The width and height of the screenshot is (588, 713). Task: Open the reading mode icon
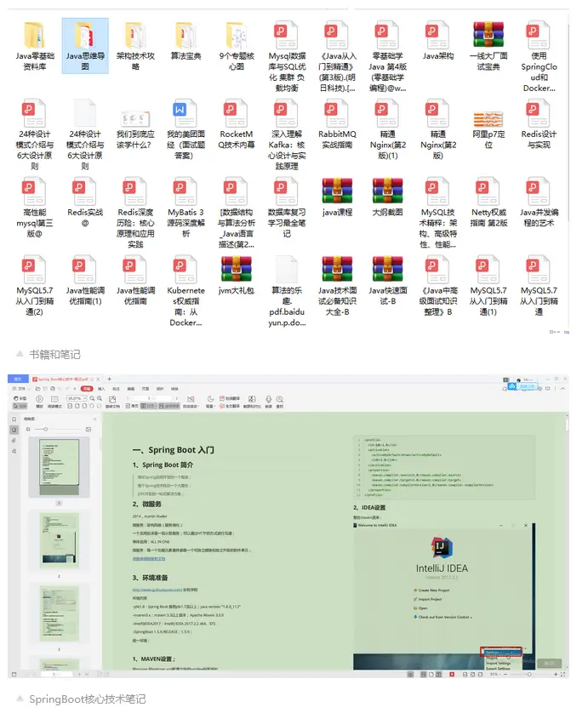point(54,399)
